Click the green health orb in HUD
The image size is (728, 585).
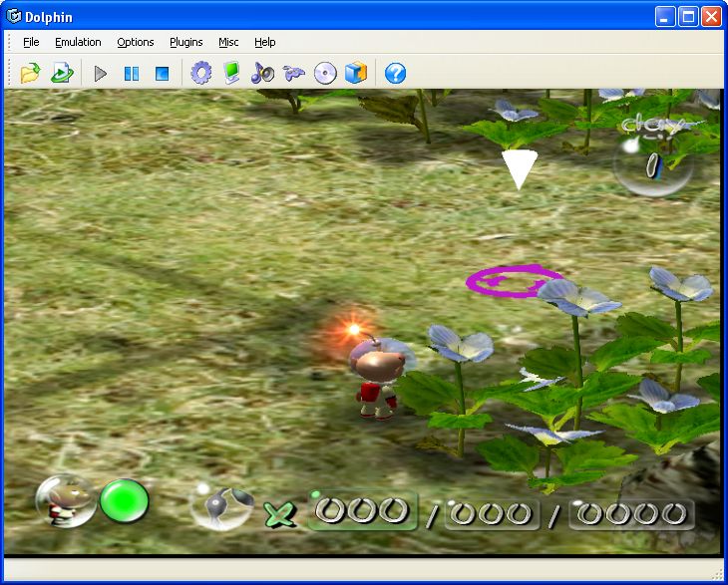125,501
